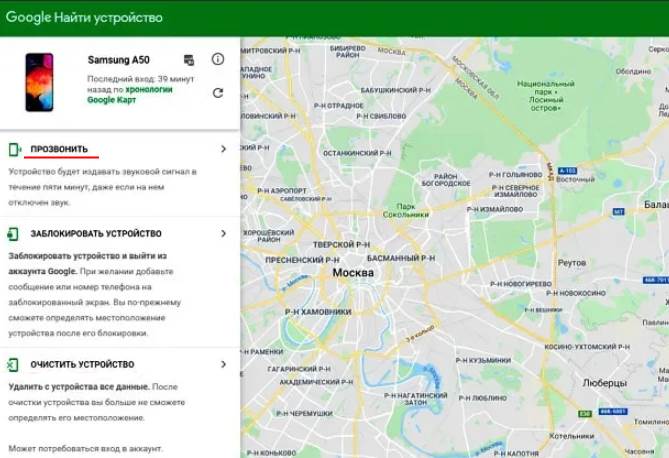Expand the ЗАБЛОКИРОВАТЬ УСТРОЙСТВО chevron

223,233
